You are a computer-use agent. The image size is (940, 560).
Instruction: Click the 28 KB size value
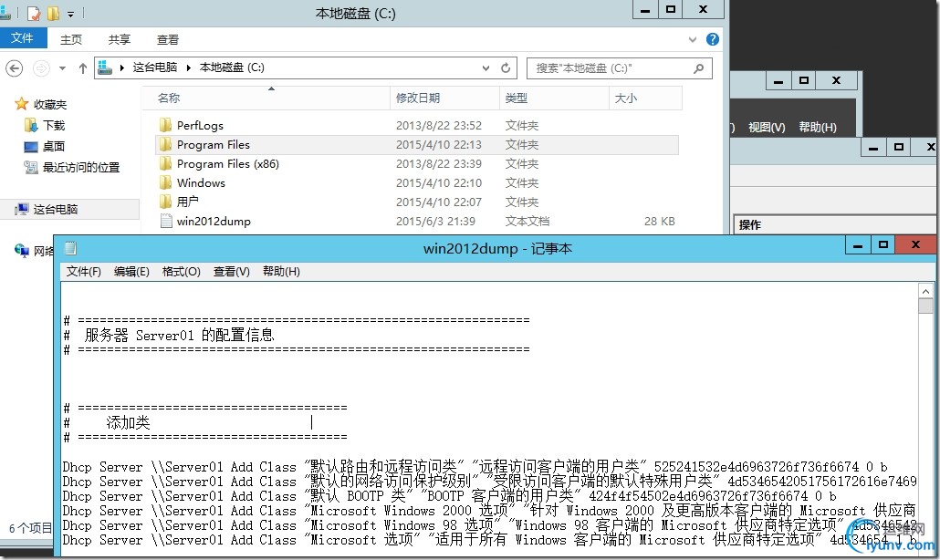pyautogui.click(x=660, y=221)
